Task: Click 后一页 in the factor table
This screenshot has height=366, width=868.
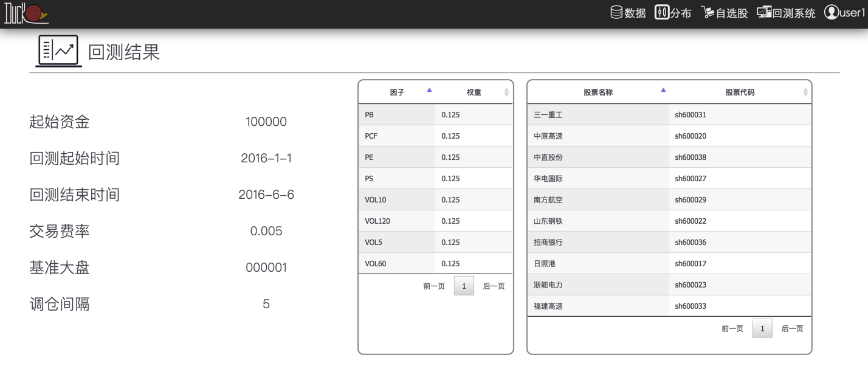Action: pyautogui.click(x=494, y=286)
